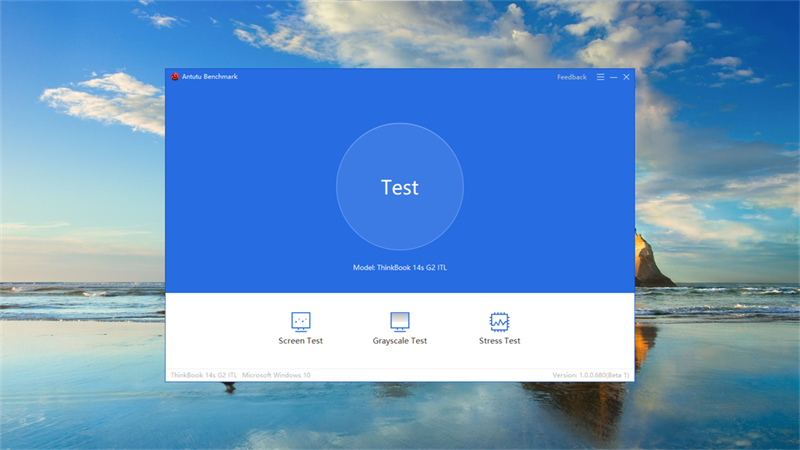Click Microsoft Windows 10 in status bar
800x450 pixels.
[x=277, y=375]
